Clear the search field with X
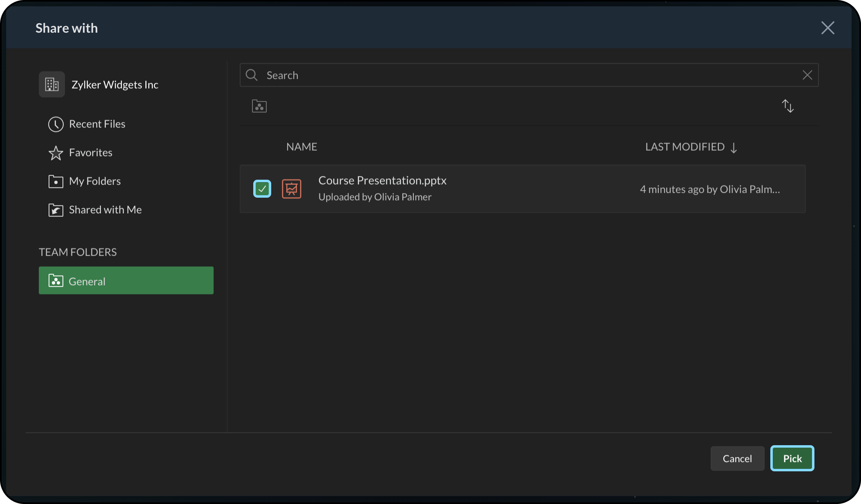This screenshot has width=861, height=504. coord(807,75)
